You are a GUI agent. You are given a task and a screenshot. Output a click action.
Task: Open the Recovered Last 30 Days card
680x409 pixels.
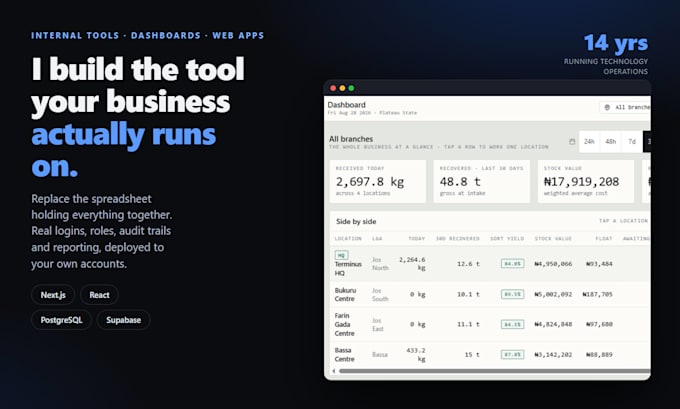481,181
